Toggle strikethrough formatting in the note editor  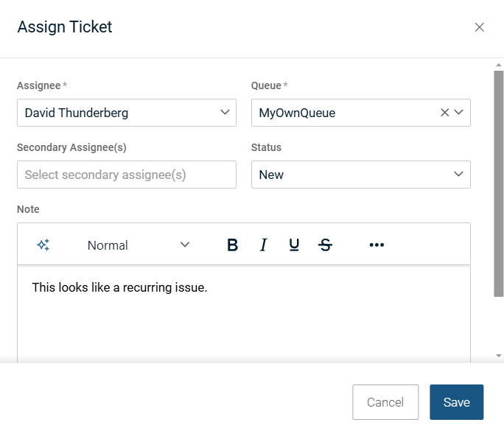coord(325,245)
